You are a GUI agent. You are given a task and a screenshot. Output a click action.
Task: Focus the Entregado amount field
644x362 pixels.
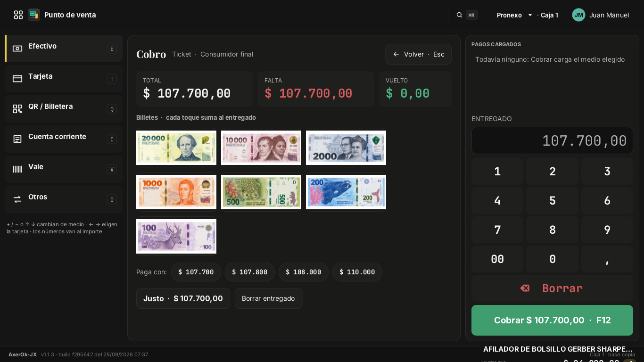552,140
